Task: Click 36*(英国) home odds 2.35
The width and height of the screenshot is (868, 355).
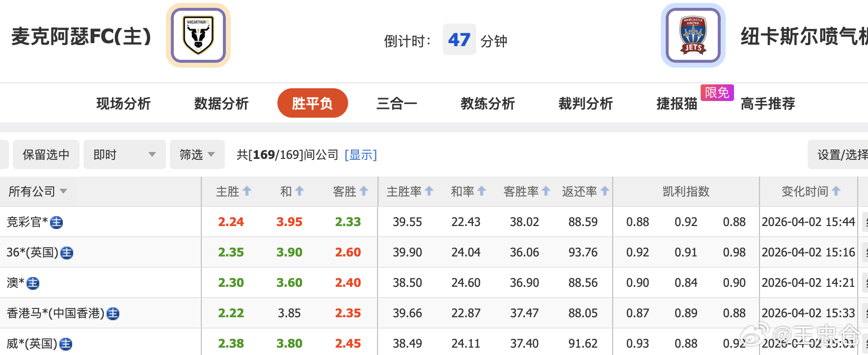Action: click(231, 253)
